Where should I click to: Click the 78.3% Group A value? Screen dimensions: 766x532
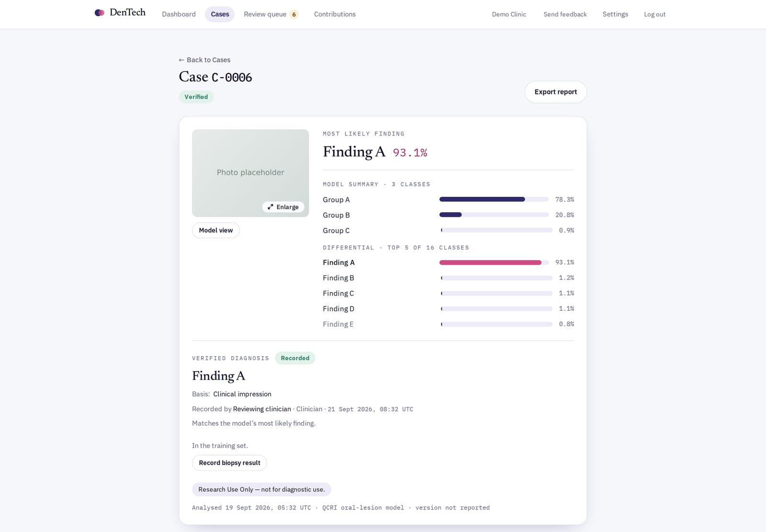coord(564,199)
